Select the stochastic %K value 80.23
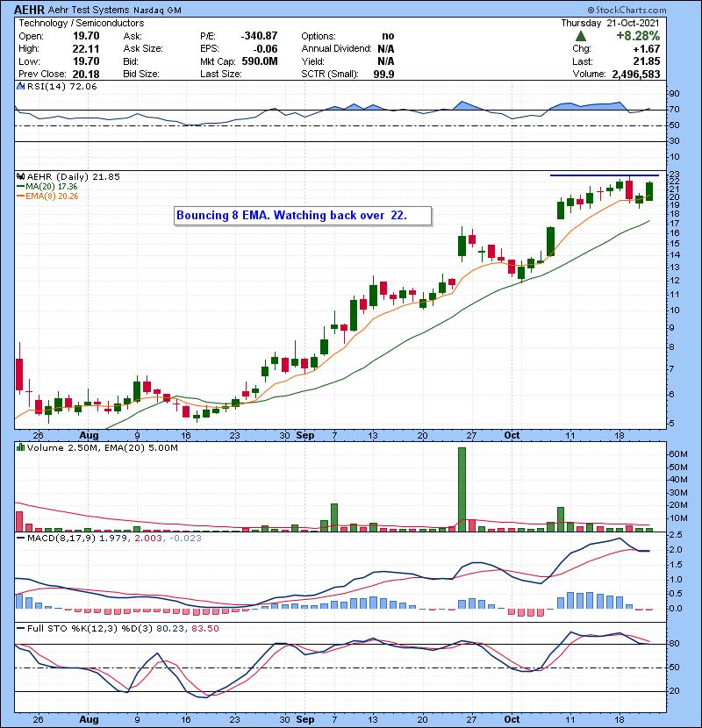This screenshot has width=702, height=728. click(170, 629)
